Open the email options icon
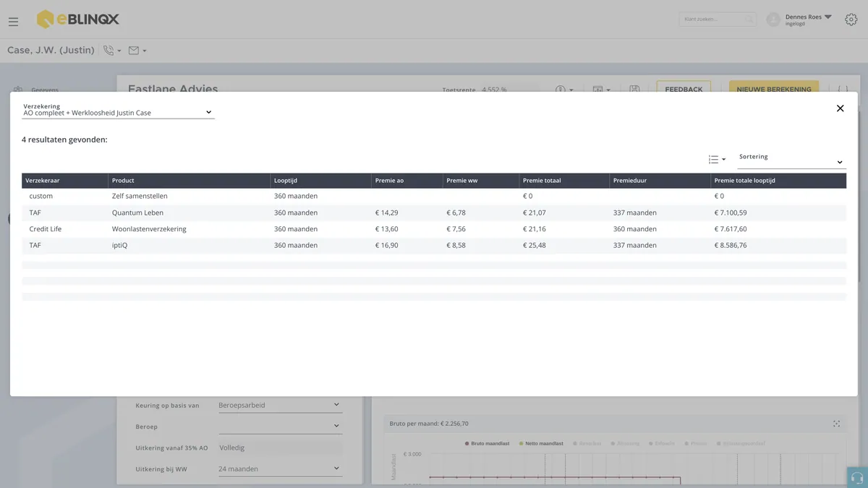The width and height of the screenshot is (868, 488). [137, 51]
